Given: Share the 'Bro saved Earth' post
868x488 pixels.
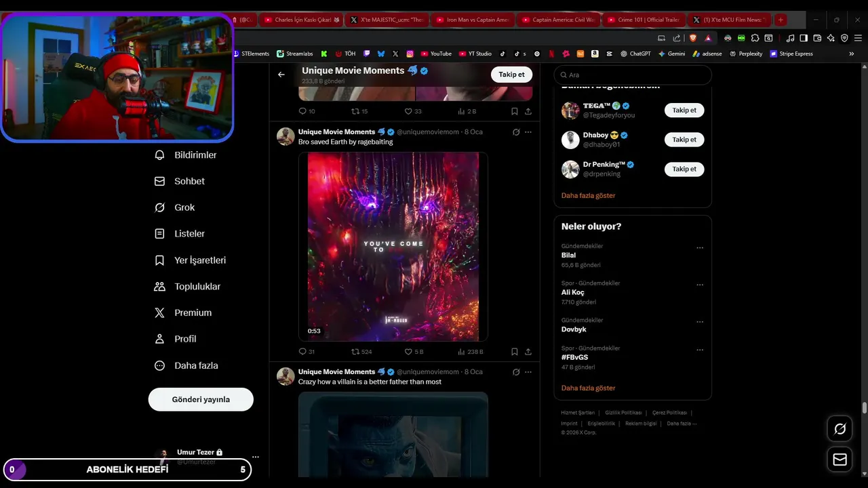Looking at the screenshot, I should [x=528, y=352].
